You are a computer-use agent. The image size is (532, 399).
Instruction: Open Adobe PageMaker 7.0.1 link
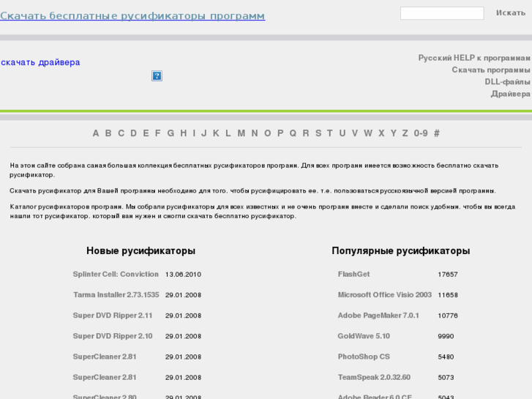point(378,316)
